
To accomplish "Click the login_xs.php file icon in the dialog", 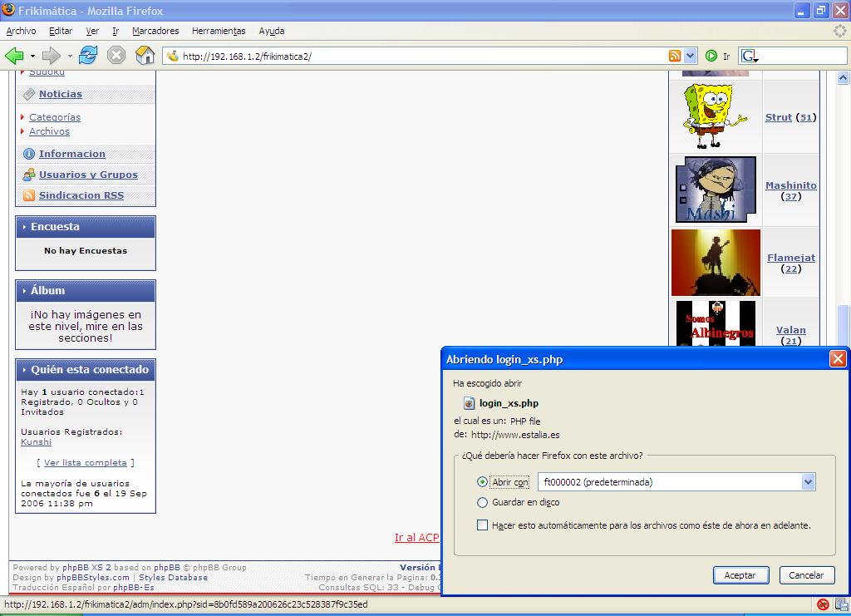I will point(469,403).
